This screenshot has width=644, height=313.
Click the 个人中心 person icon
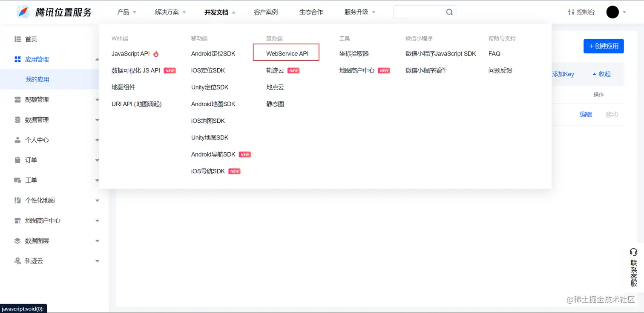click(17, 140)
